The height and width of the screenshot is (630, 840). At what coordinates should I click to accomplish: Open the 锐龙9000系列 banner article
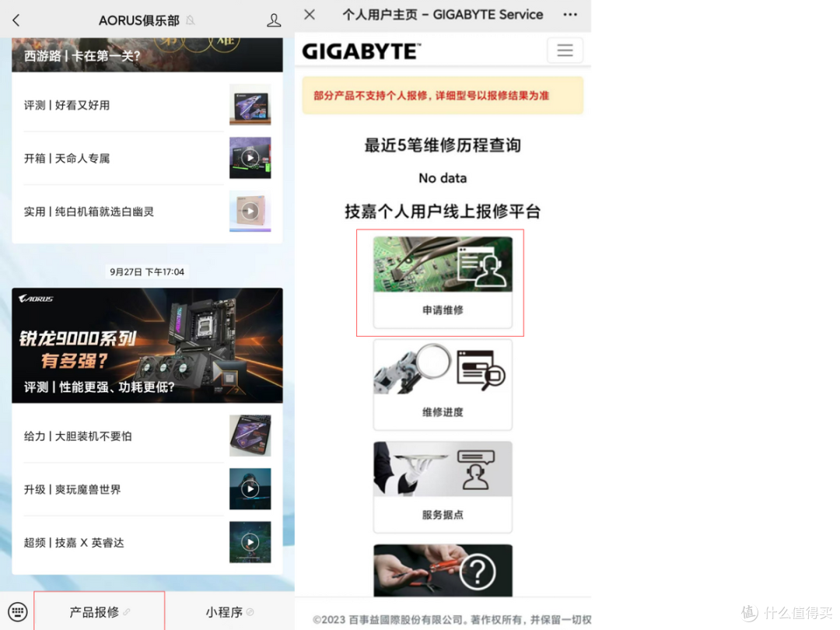(147, 345)
